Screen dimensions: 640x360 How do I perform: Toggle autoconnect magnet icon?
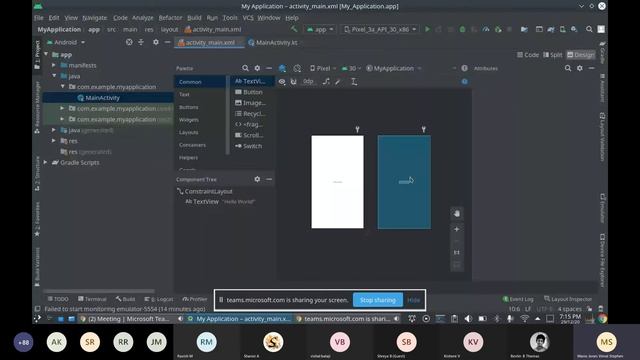pos(293,82)
